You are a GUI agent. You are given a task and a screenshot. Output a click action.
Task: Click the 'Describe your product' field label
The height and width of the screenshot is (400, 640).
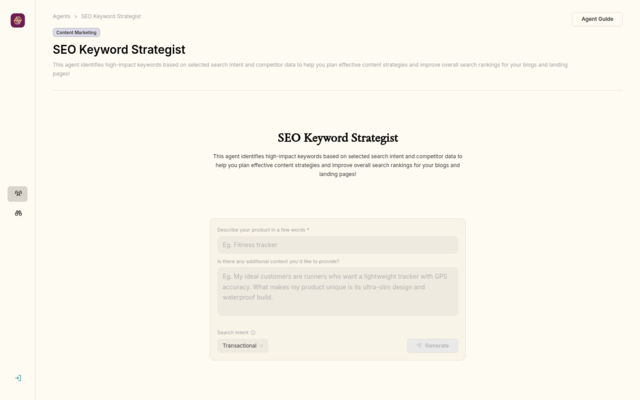click(263, 230)
